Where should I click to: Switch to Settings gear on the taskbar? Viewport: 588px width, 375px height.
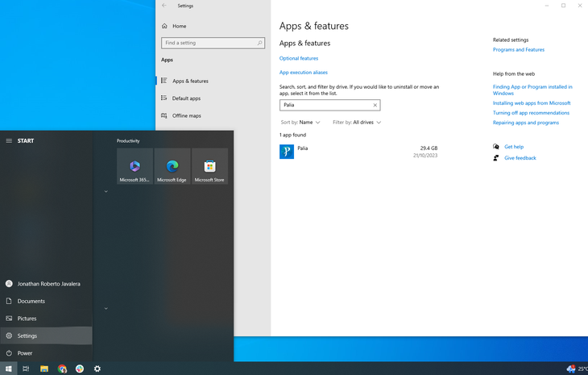pos(97,369)
